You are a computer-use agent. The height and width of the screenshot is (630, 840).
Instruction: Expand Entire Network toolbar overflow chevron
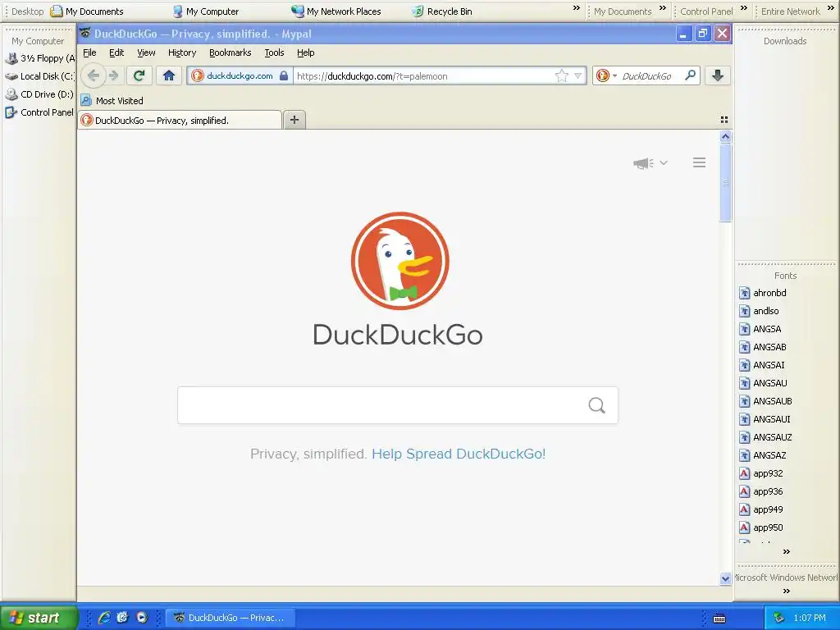[x=831, y=8]
